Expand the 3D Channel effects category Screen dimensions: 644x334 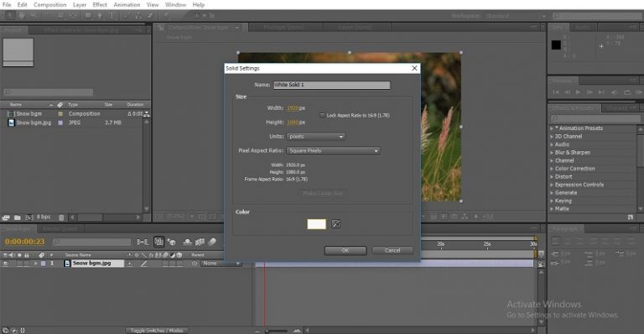(552, 137)
